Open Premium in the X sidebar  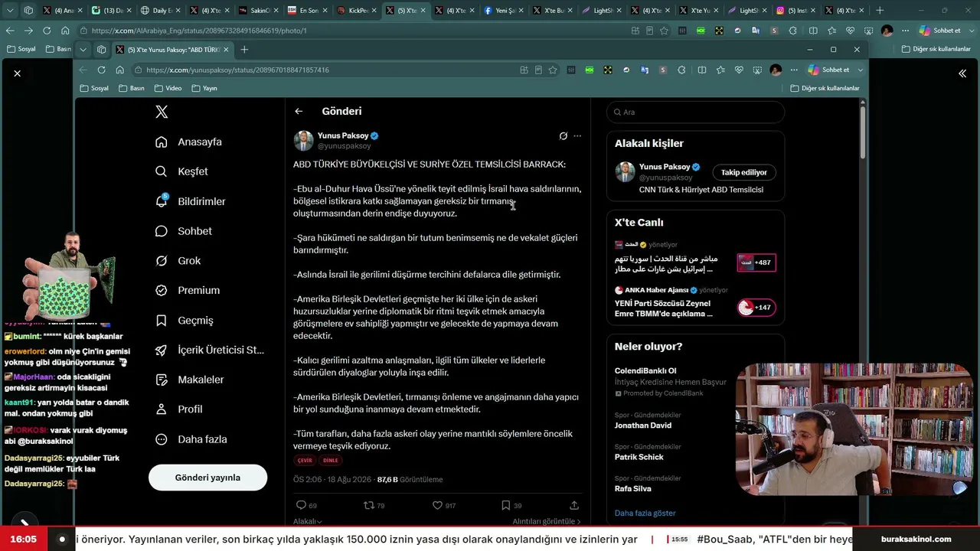[x=188, y=291]
